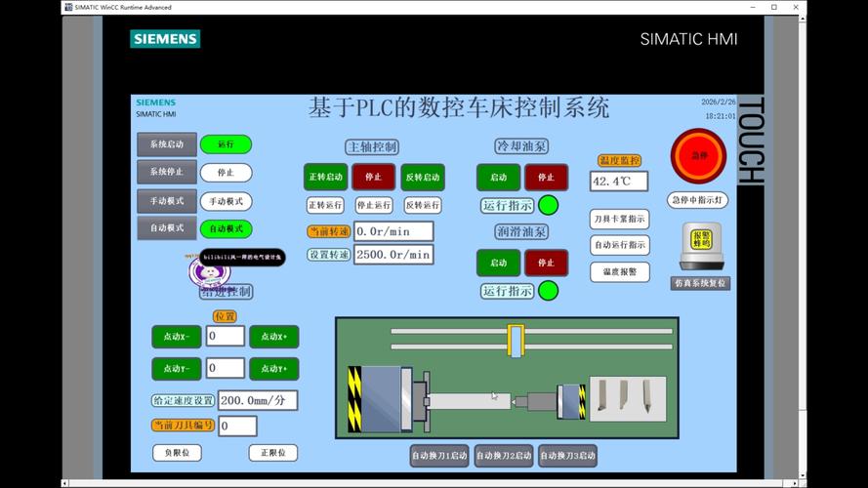The image size is (868, 488).
Task: Click the 主轴控制 section label
Action: [372, 146]
